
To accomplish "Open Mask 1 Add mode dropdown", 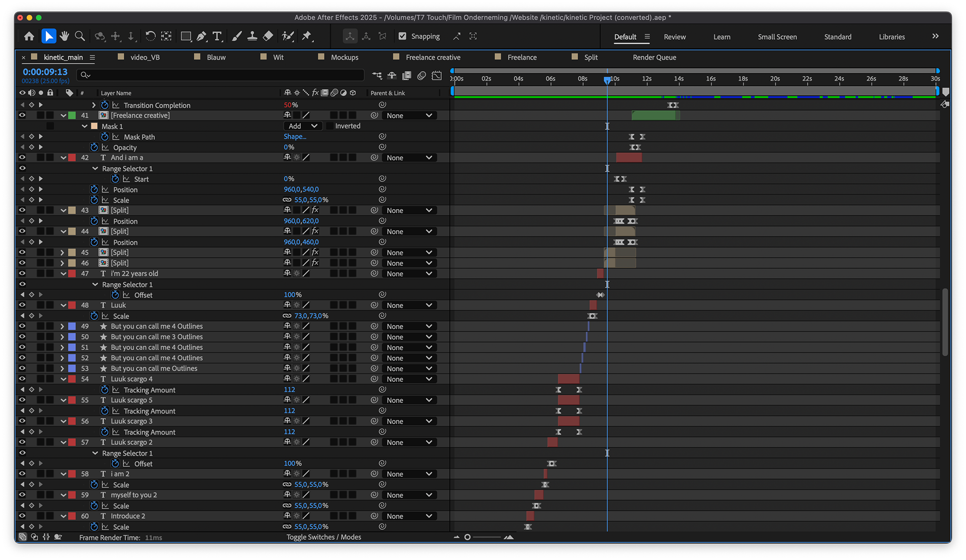I will 302,126.
